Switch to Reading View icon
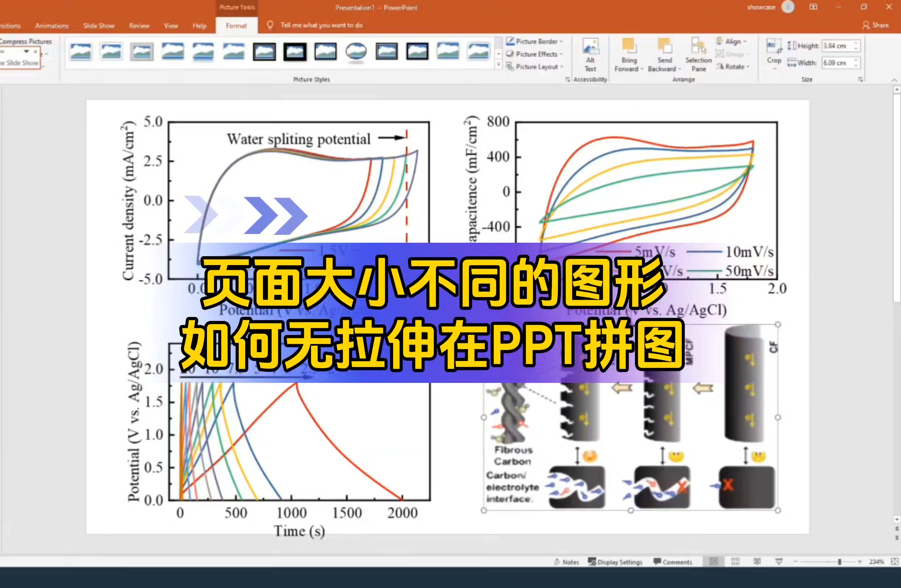The width and height of the screenshot is (901, 588). click(757, 562)
